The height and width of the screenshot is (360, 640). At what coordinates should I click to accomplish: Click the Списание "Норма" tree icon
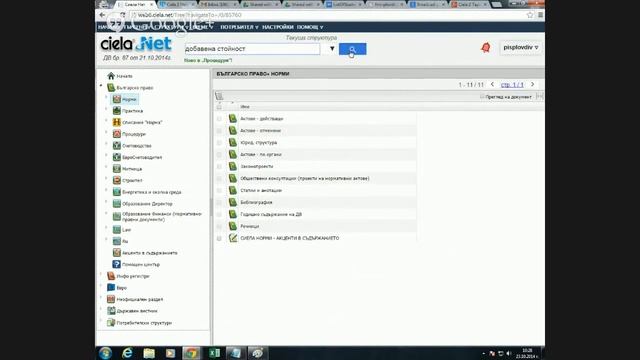coord(117,122)
